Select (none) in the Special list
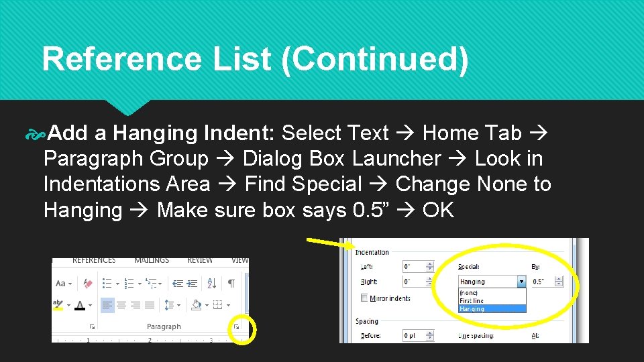Image resolution: width=644 pixels, height=362 pixels. (x=492, y=293)
